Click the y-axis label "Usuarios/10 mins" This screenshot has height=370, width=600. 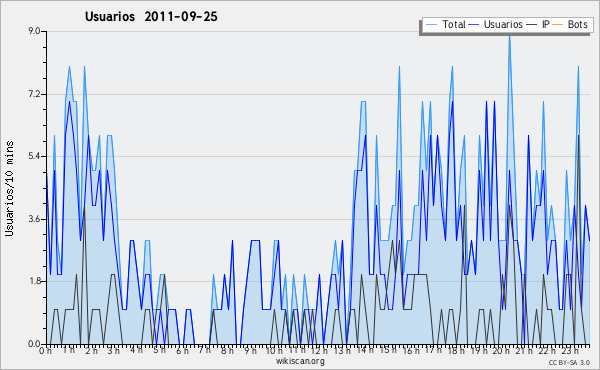9,188
